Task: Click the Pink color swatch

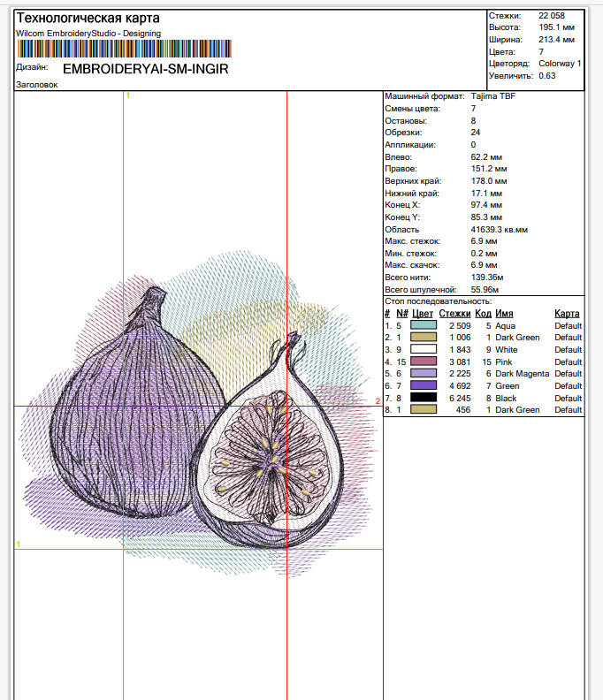Action: [424, 361]
